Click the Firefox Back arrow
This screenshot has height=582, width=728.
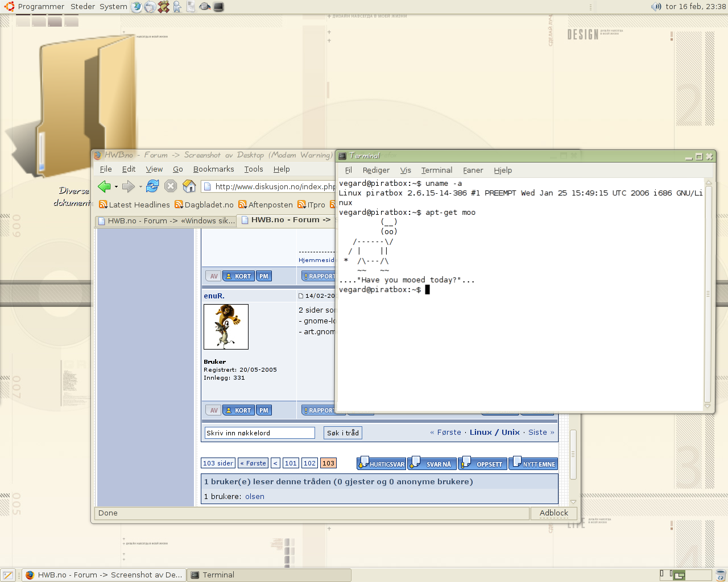pyautogui.click(x=104, y=186)
